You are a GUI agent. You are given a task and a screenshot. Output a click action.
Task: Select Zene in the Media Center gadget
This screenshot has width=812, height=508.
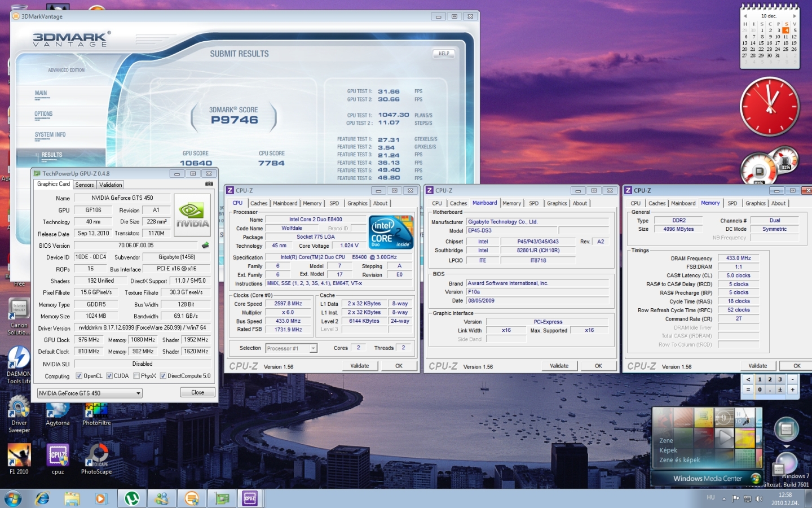point(666,440)
